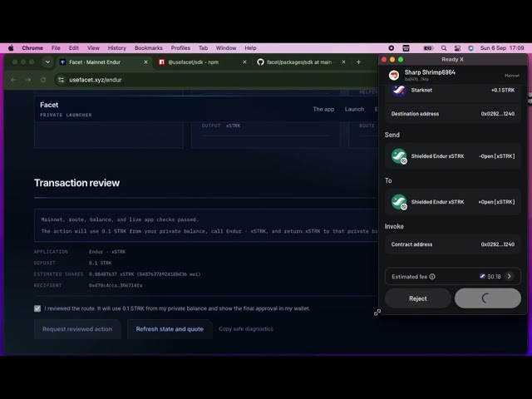Click the wallet popup resize handle icon
This screenshot has height=399, width=532.
[377, 313]
